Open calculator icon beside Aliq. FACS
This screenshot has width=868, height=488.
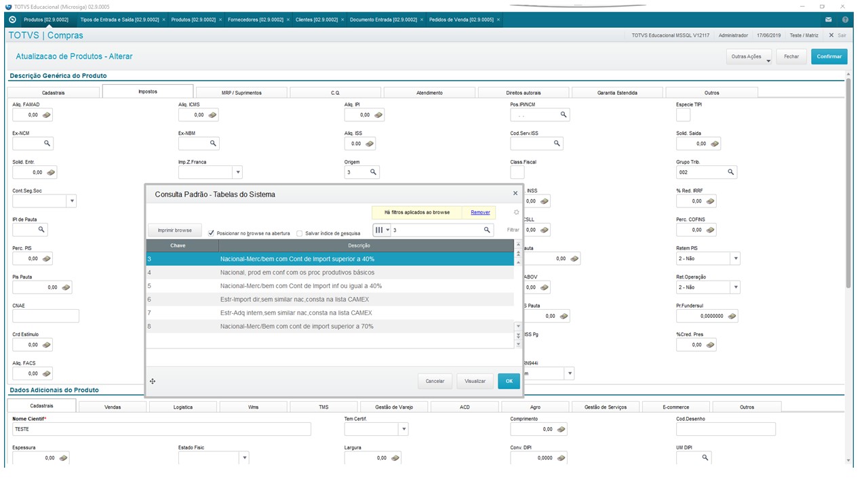47,373
